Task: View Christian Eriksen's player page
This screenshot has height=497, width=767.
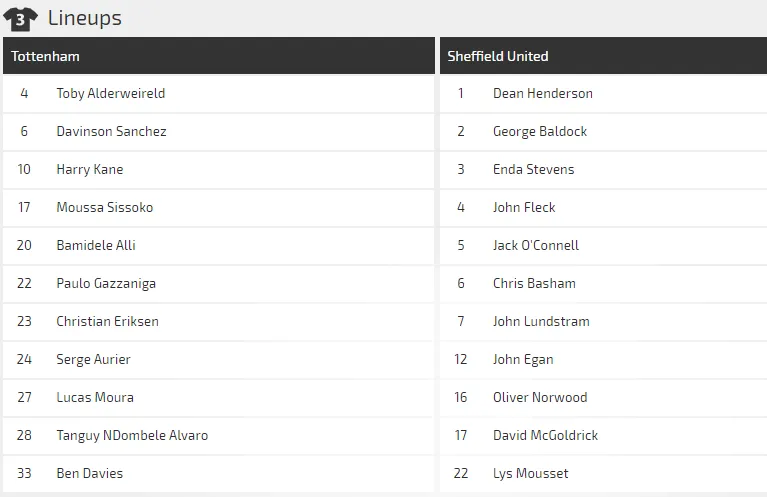Action: [x=108, y=321]
